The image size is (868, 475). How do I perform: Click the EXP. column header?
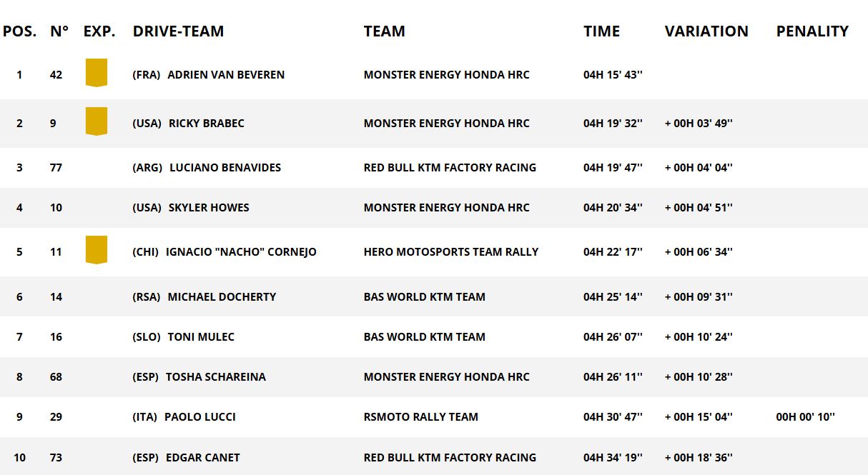point(99,31)
